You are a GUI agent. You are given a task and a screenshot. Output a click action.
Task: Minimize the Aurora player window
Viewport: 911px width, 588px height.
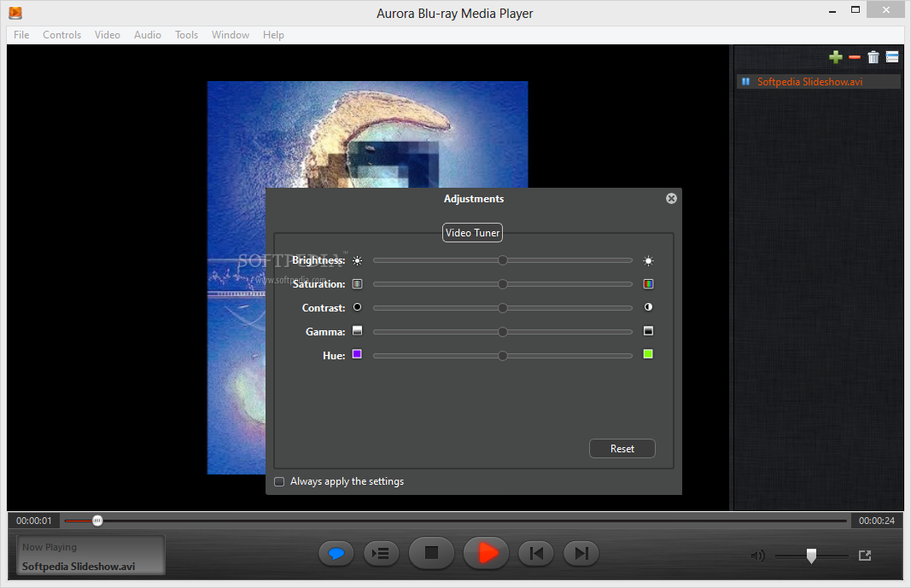pyautogui.click(x=832, y=11)
